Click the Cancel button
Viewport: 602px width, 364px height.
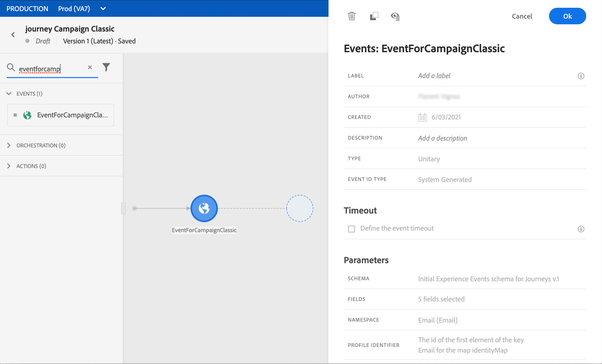pyautogui.click(x=522, y=16)
